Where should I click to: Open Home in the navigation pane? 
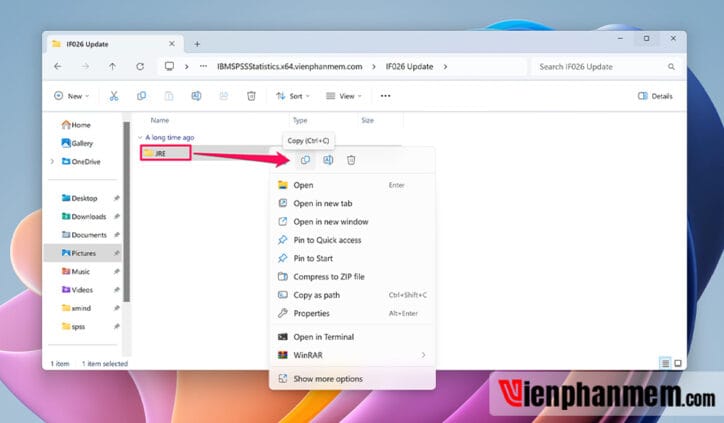[x=76, y=125]
